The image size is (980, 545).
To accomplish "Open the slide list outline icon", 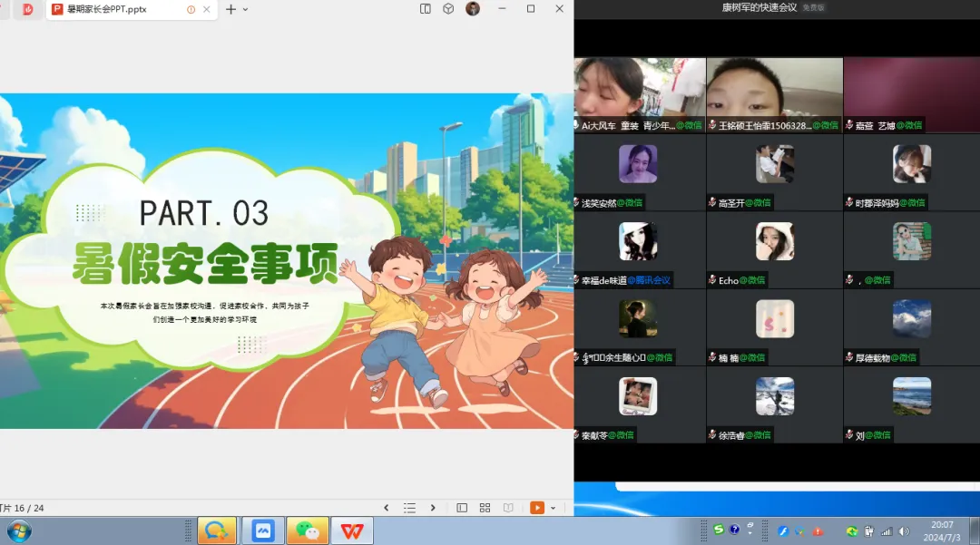I will click(409, 508).
